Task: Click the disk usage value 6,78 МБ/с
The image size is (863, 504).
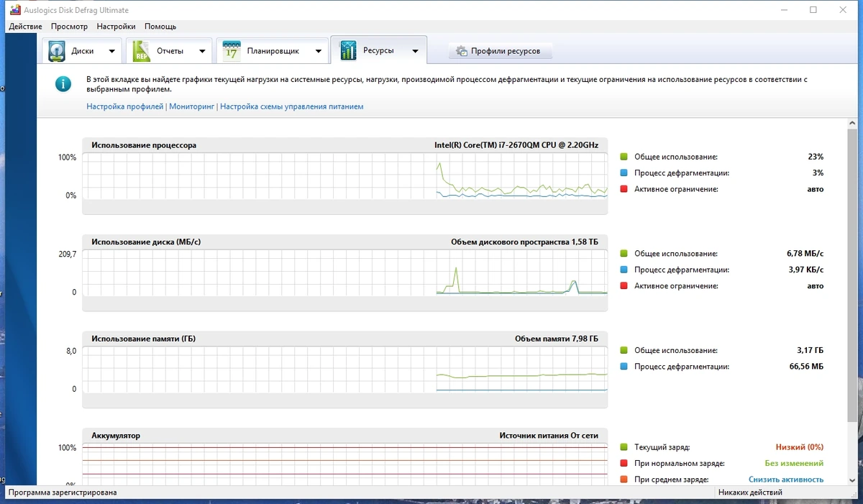Action: coord(805,253)
